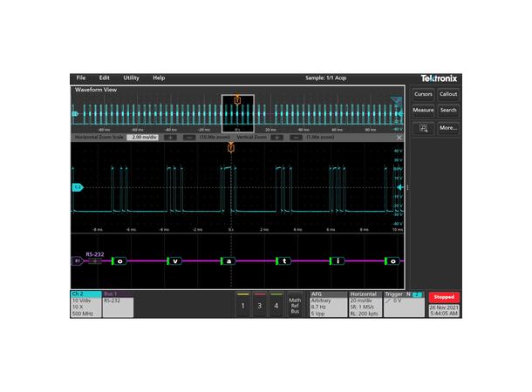The width and height of the screenshot is (532, 392).
Task: Click the trigger level arrow at right edge
Action: (400, 187)
